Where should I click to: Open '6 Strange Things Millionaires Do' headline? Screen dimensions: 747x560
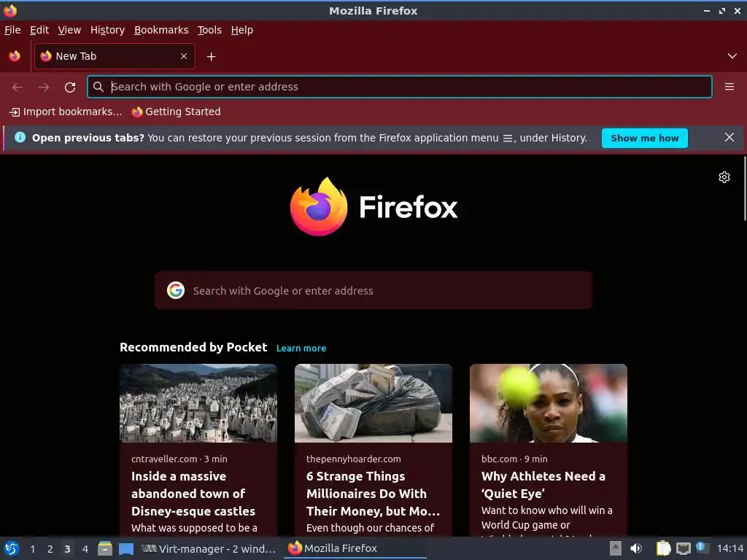click(x=373, y=494)
